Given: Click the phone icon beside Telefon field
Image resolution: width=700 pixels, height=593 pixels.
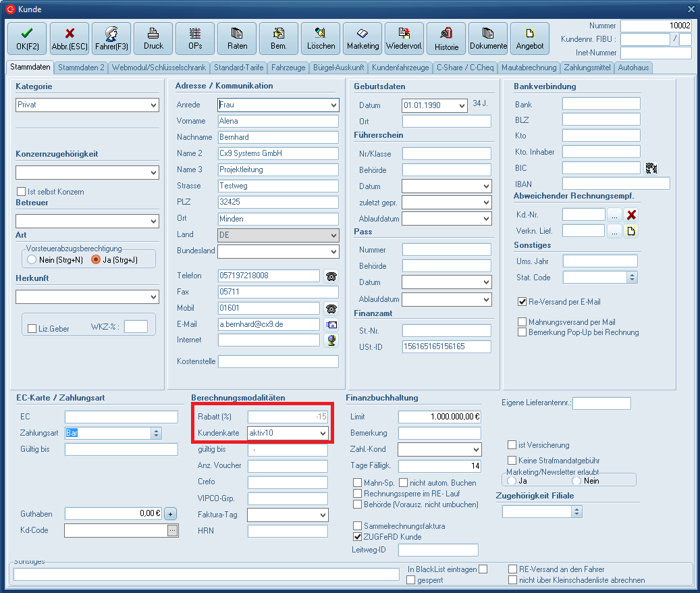Looking at the screenshot, I should coord(331,276).
